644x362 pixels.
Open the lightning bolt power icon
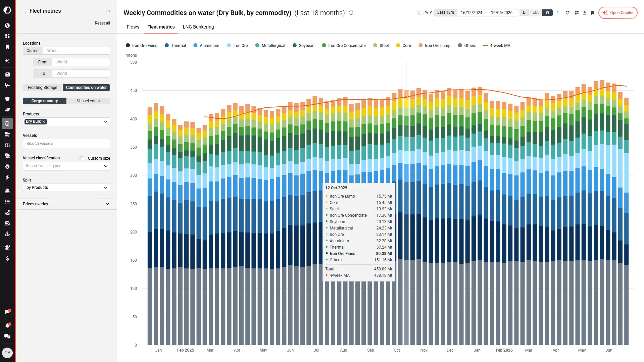click(7, 177)
